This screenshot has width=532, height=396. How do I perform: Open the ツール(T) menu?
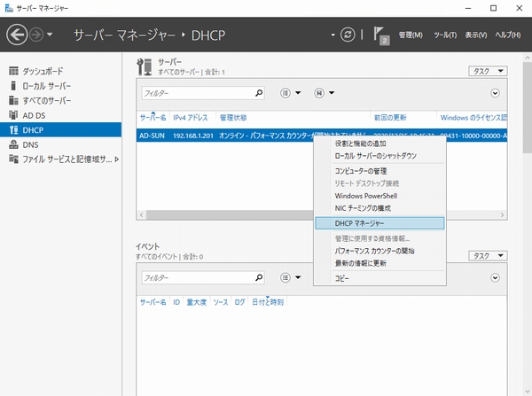[x=445, y=35]
